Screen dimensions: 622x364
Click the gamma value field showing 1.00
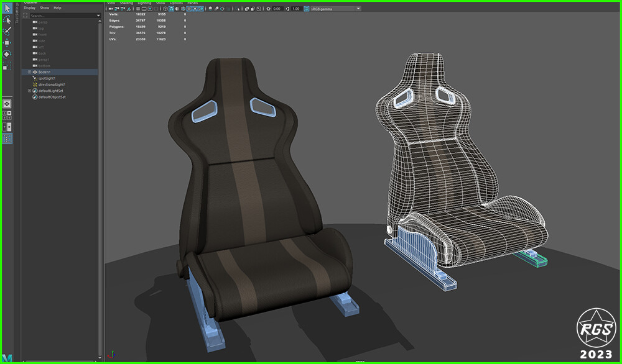pos(296,9)
